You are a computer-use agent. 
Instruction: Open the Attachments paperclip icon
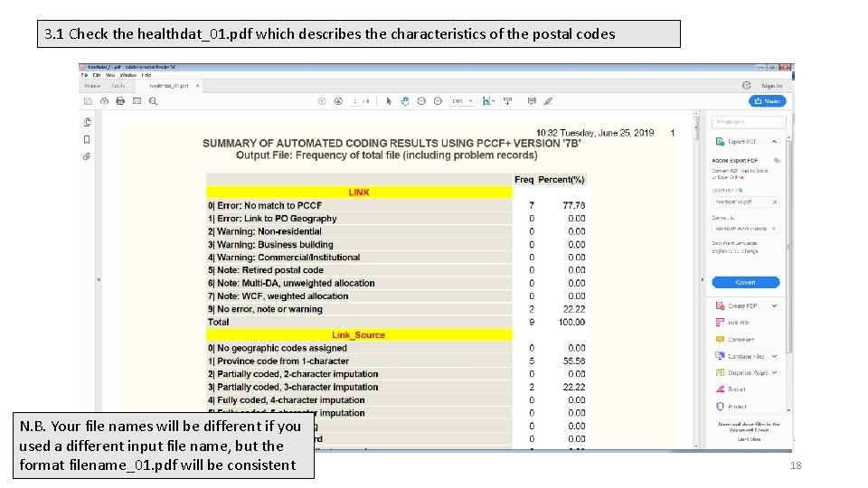87,156
